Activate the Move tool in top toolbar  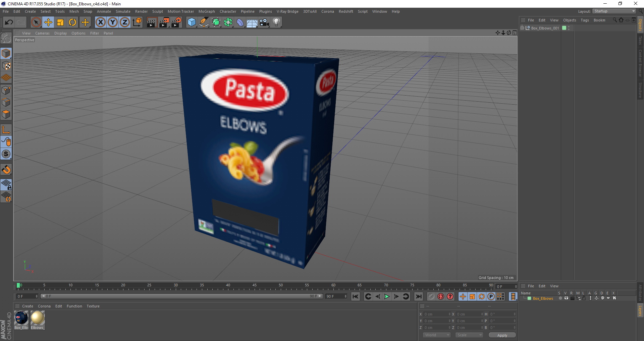48,22
